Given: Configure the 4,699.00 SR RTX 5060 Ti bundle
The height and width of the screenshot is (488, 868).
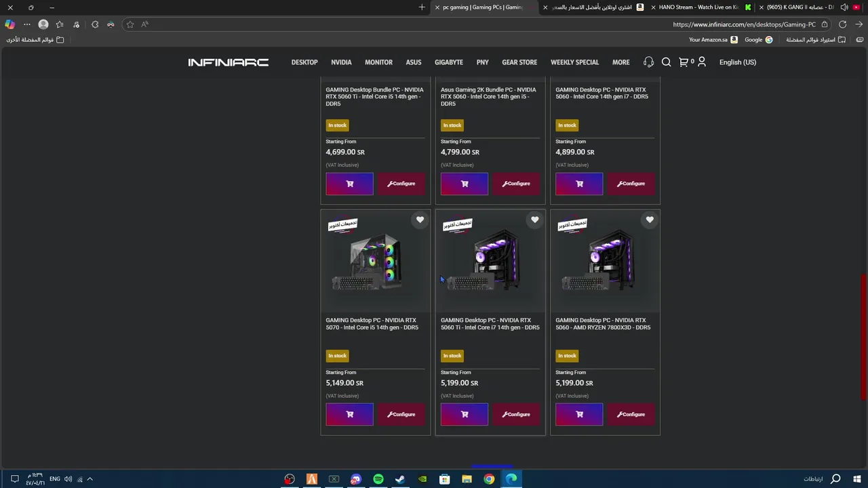Looking at the screenshot, I should (x=401, y=184).
